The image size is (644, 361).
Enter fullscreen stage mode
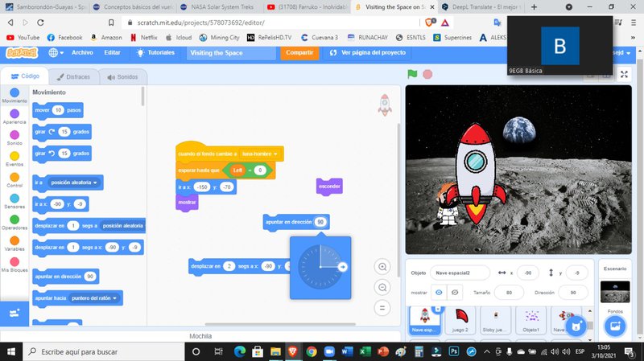625,74
